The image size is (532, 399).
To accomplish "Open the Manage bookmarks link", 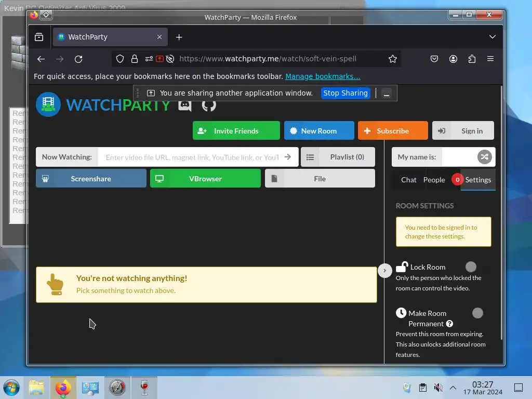I will 323,76.
